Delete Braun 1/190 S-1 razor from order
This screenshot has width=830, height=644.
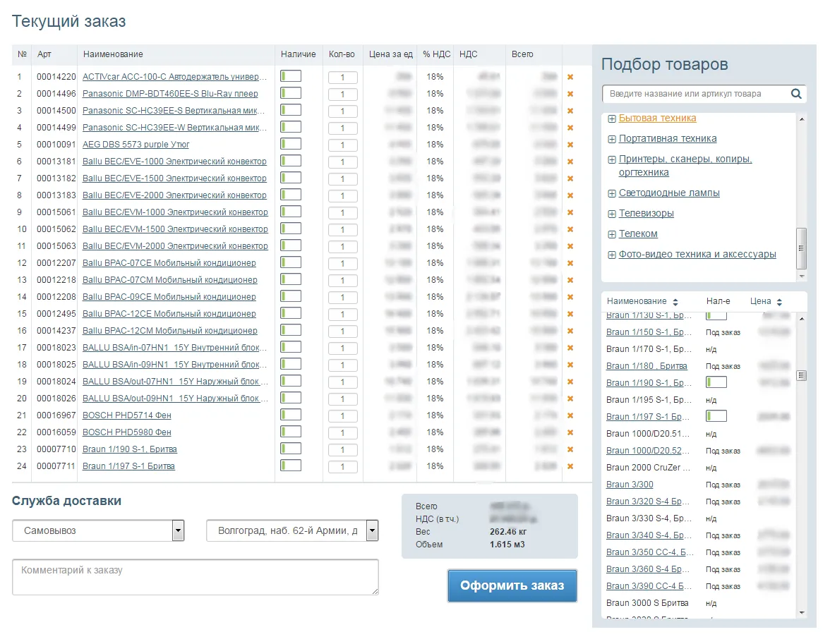[570, 450]
